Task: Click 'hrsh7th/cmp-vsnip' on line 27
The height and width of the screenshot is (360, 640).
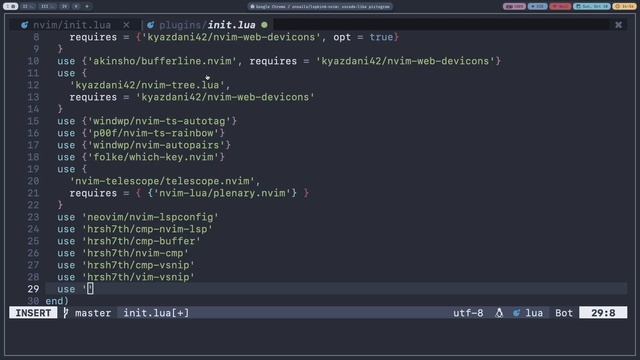Action: 138,265
